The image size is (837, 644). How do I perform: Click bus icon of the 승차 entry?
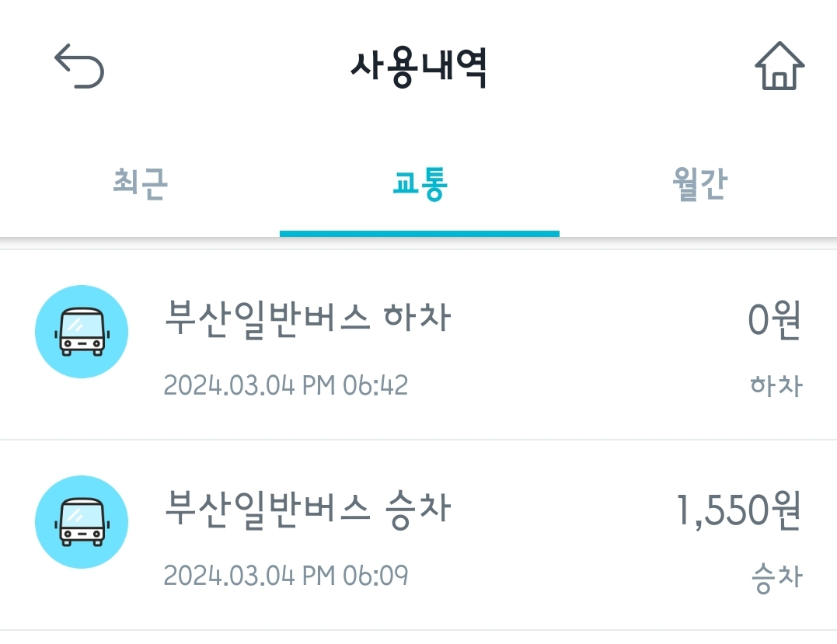tap(82, 523)
